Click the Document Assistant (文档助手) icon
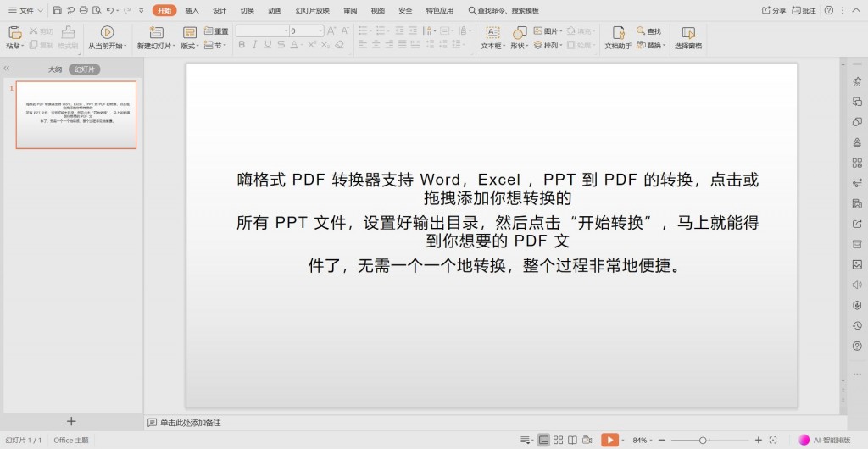Viewport: 868px width, 449px height. 618,32
